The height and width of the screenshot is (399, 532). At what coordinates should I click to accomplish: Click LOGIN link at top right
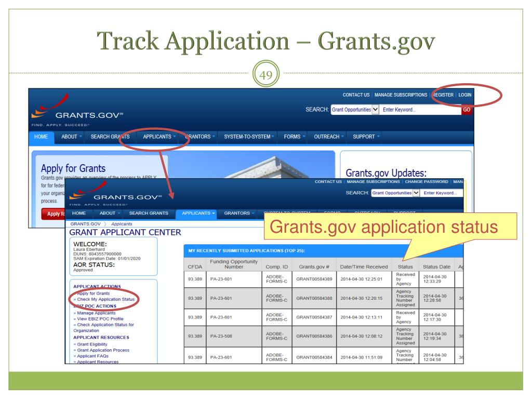tap(465, 95)
